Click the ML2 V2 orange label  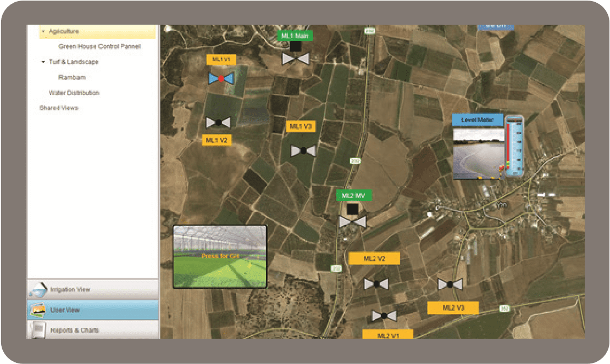(374, 259)
